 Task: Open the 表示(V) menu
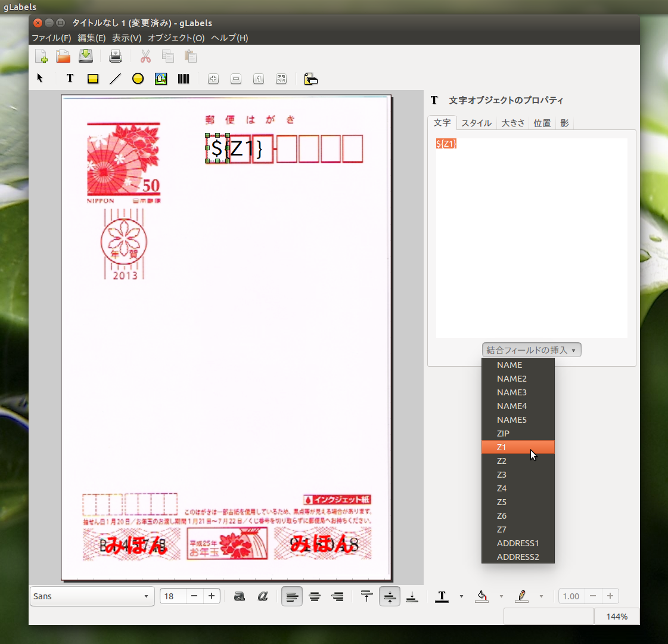tap(126, 38)
